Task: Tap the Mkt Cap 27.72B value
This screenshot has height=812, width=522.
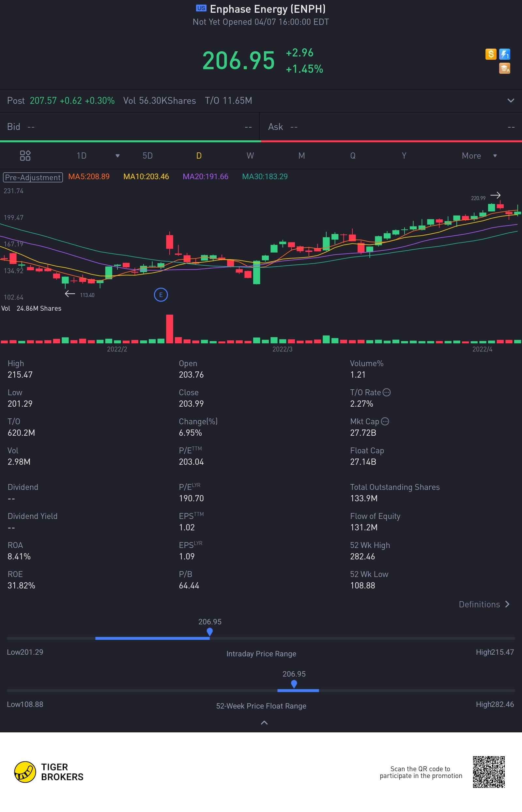Action: coord(363,432)
